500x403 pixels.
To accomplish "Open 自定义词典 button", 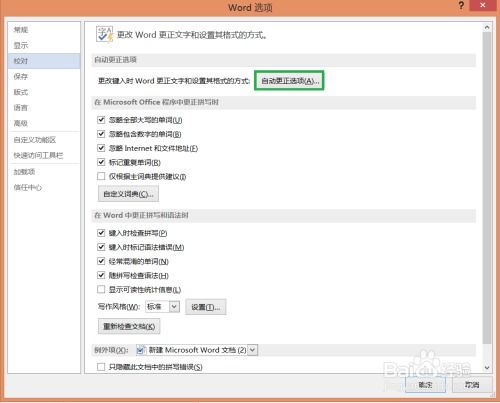I will coord(128,194).
